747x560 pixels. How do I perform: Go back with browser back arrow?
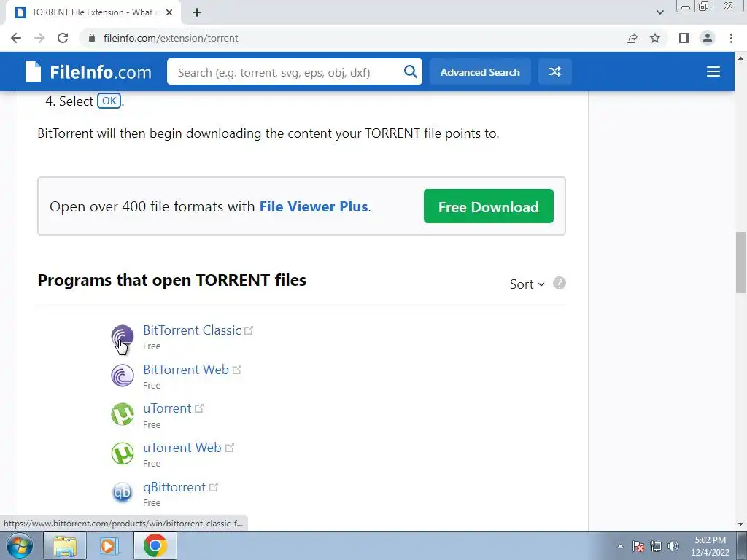16,38
